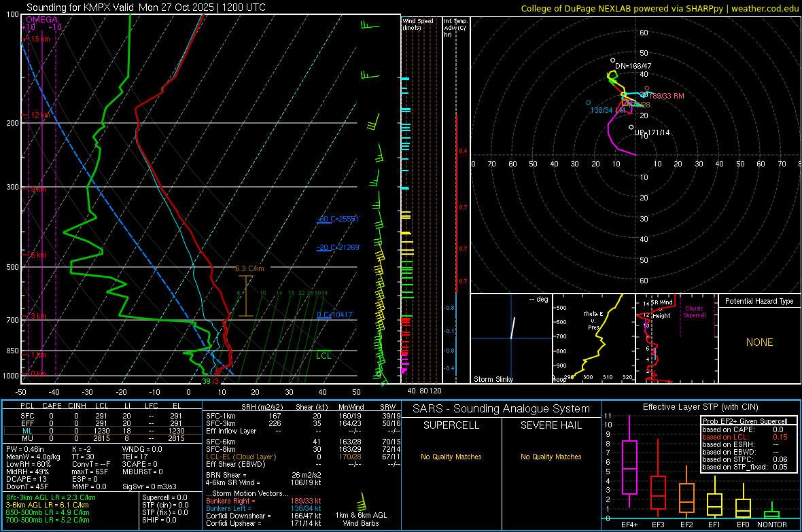Click the Bunkers Right = 189/33 kt row

click(x=264, y=501)
